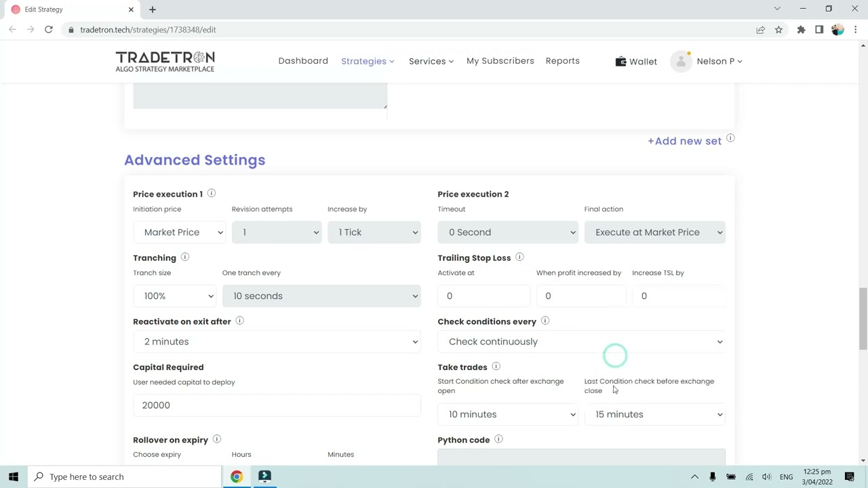The height and width of the screenshot is (488, 868).
Task: Click the Windows Start button
Action: 14,476
